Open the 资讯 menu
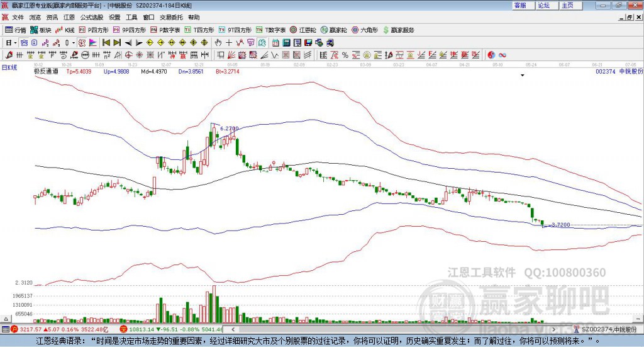The image size is (644, 347). pos(52,17)
